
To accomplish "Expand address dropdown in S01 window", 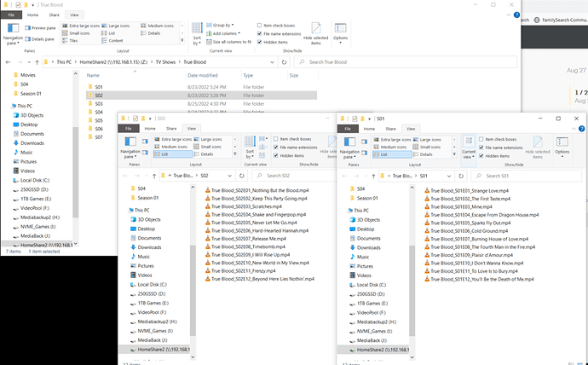I will click(x=448, y=176).
